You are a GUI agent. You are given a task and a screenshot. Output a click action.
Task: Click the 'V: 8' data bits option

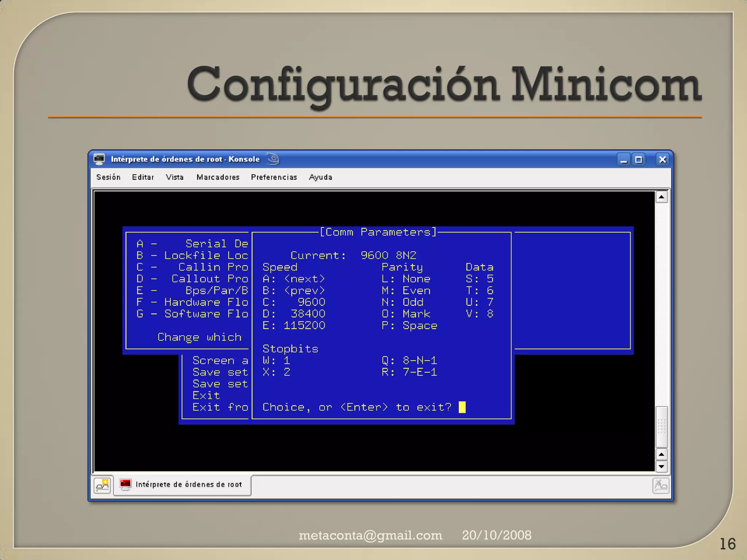(x=480, y=314)
